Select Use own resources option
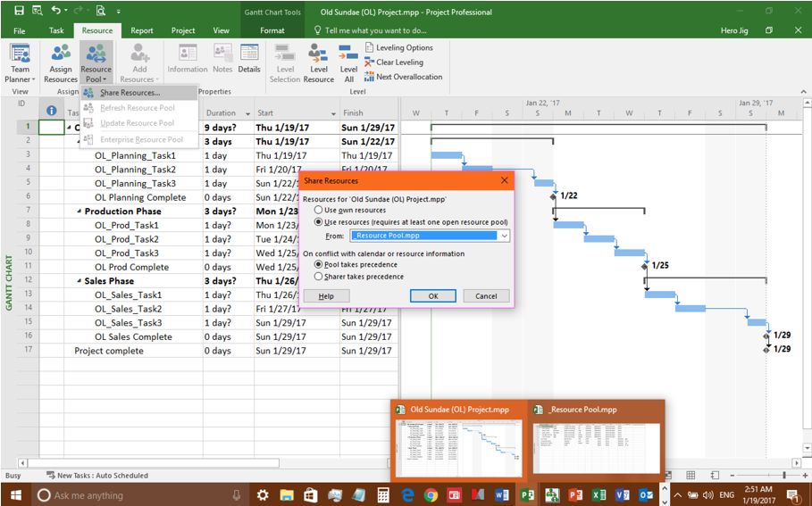Image resolution: width=812 pixels, height=506 pixels. [x=319, y=210]
